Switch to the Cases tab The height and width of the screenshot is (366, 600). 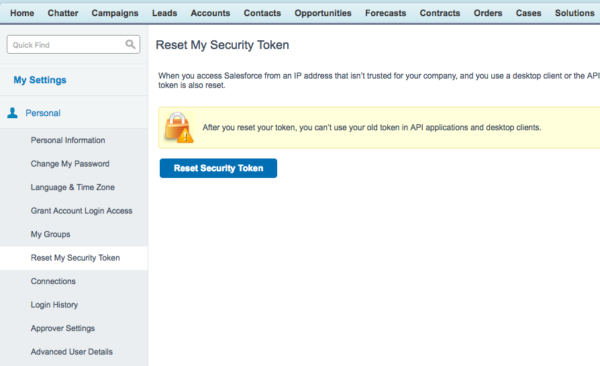pyautogui.click(x=528, y=13)
